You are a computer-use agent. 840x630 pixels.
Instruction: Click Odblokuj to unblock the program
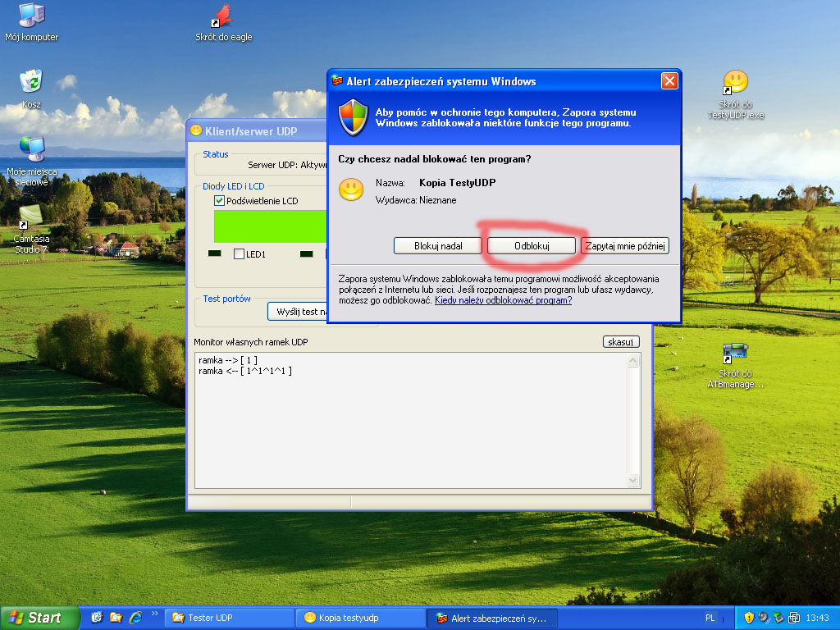point(532,246)
